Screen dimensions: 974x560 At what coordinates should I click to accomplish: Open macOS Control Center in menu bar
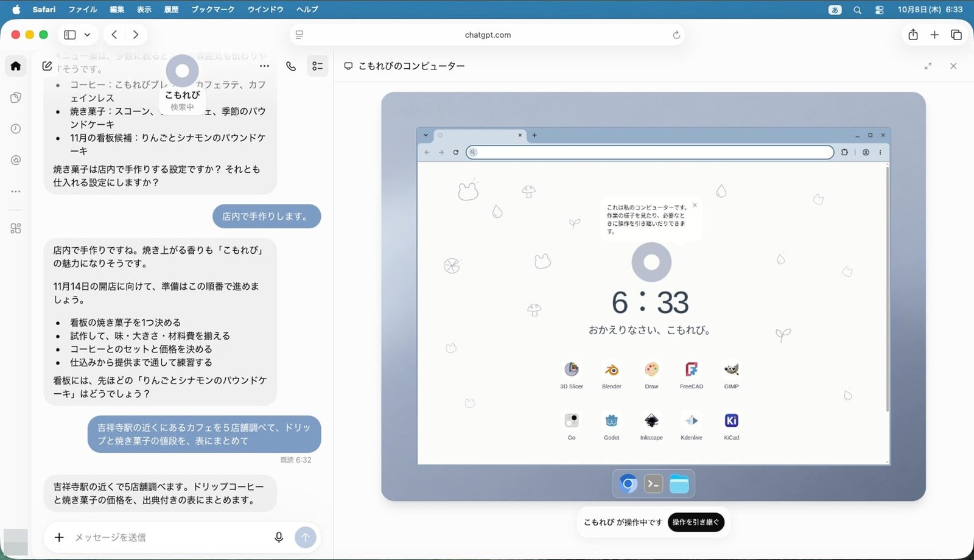[879, 10]
